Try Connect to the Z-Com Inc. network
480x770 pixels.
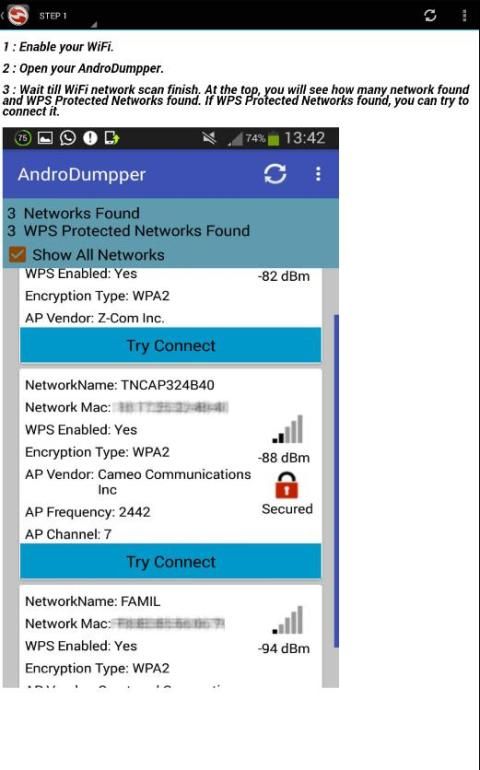(170, 345)
